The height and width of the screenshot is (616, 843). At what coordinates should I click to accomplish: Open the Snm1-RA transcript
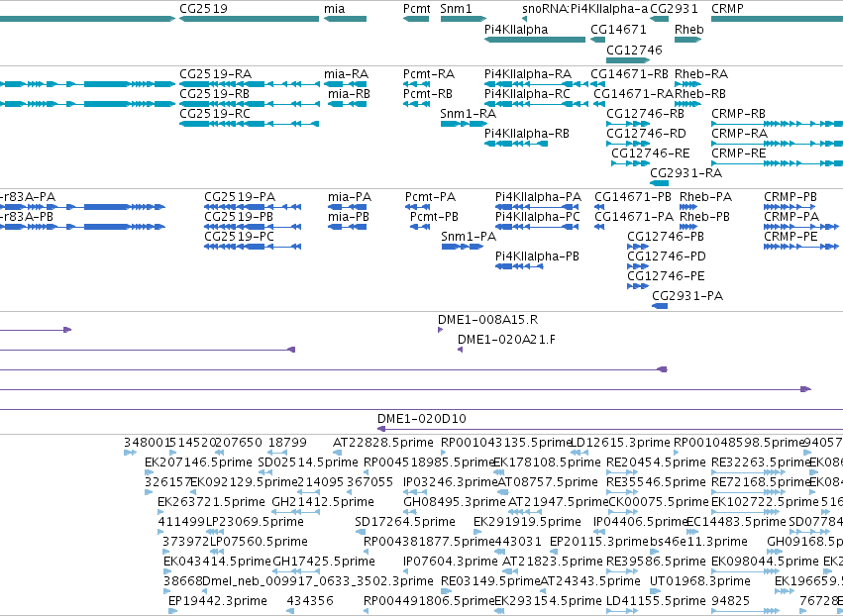[464, 124]
